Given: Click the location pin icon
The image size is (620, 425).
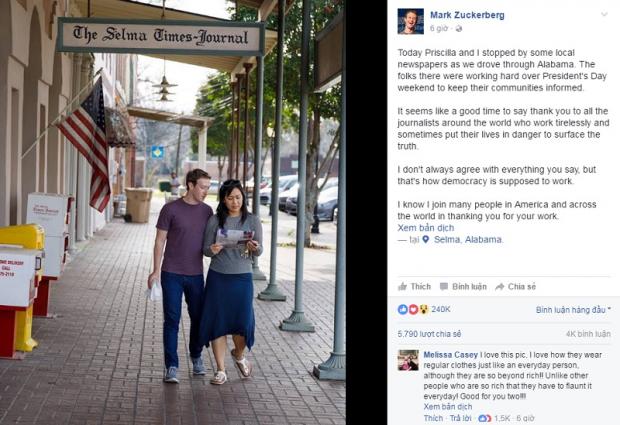Looking at the screenshot, I should tap(426, 240).
